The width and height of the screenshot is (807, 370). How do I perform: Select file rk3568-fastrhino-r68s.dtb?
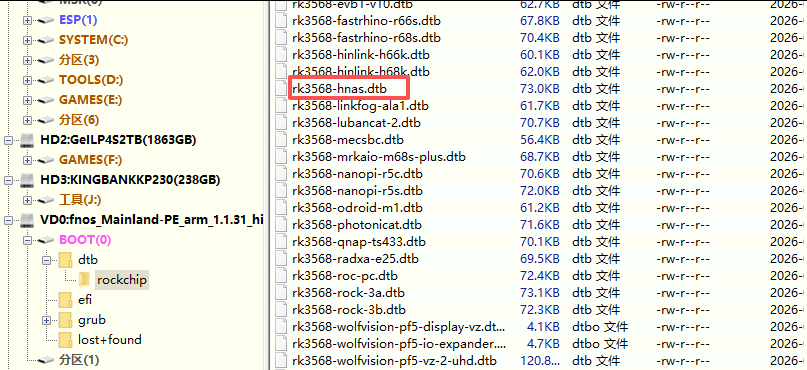[366, 38]
